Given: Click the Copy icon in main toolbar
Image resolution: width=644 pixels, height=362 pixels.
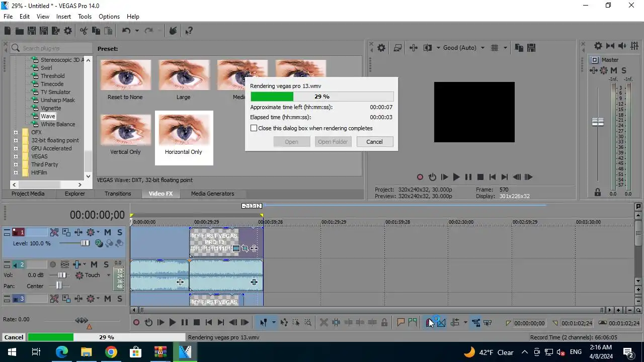Looking at the screenshot, I should click(96, 31).
